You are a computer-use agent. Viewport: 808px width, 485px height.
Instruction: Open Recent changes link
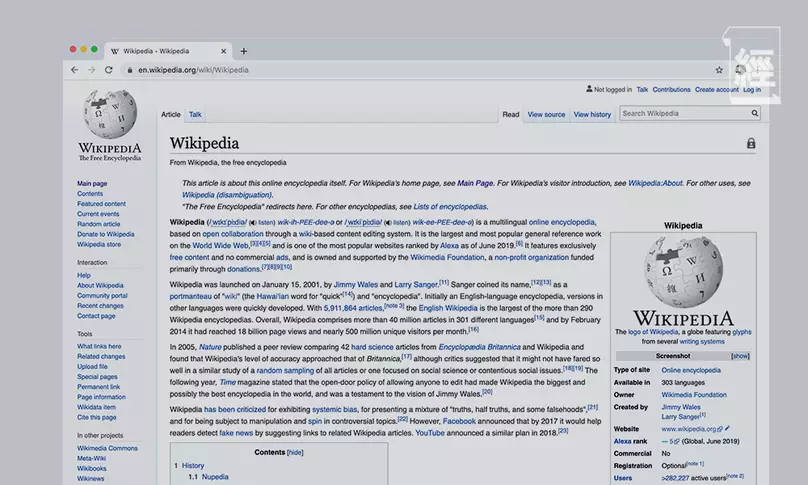tap(100, 306)
